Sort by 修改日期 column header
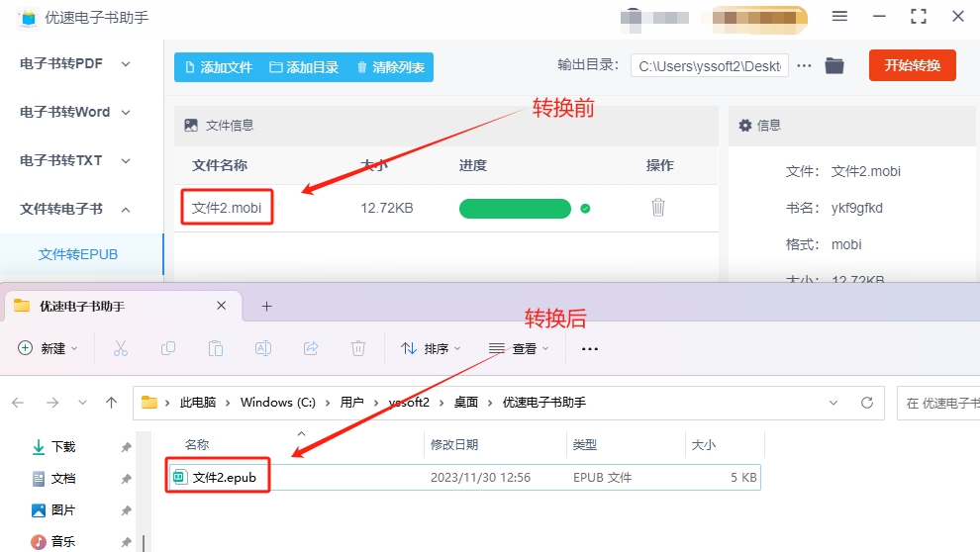980x552 pixels. point(454,444)
